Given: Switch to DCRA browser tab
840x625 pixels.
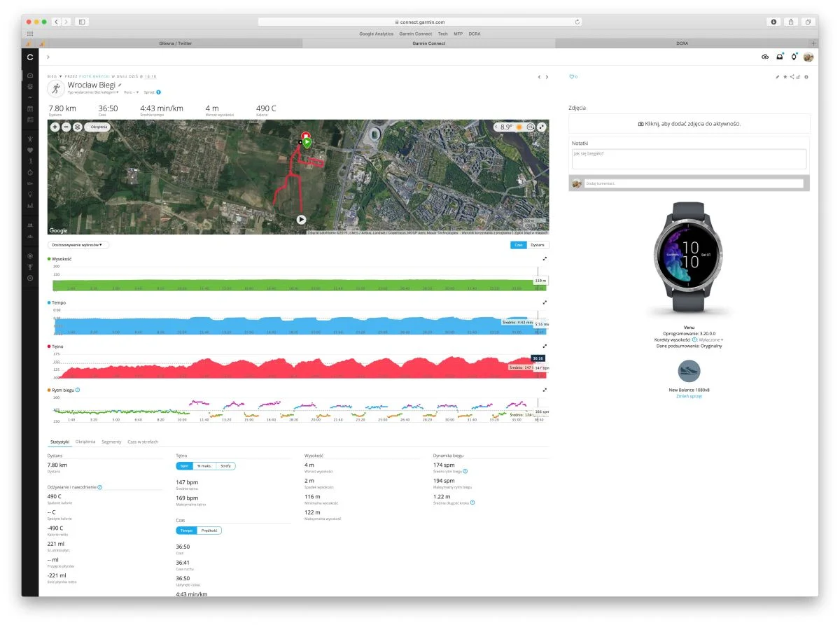Looking at the screenshot, I should pos(682,43).
